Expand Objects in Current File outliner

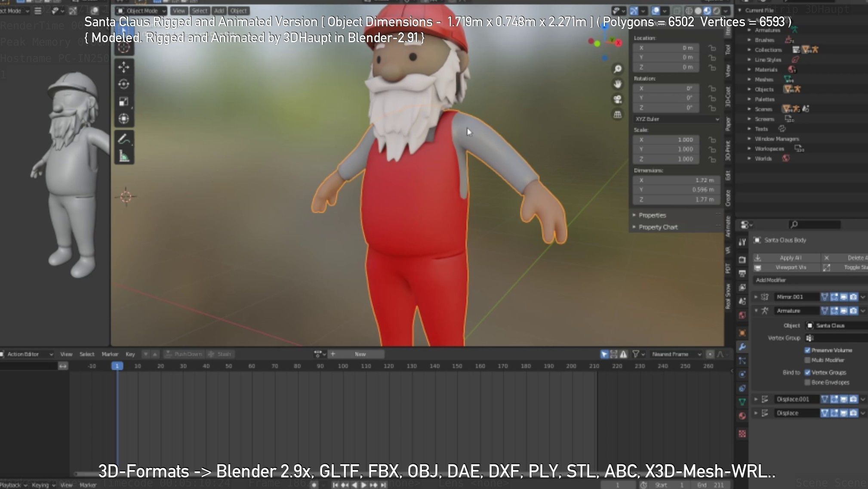pyautogui.click(x=749, y=90)
